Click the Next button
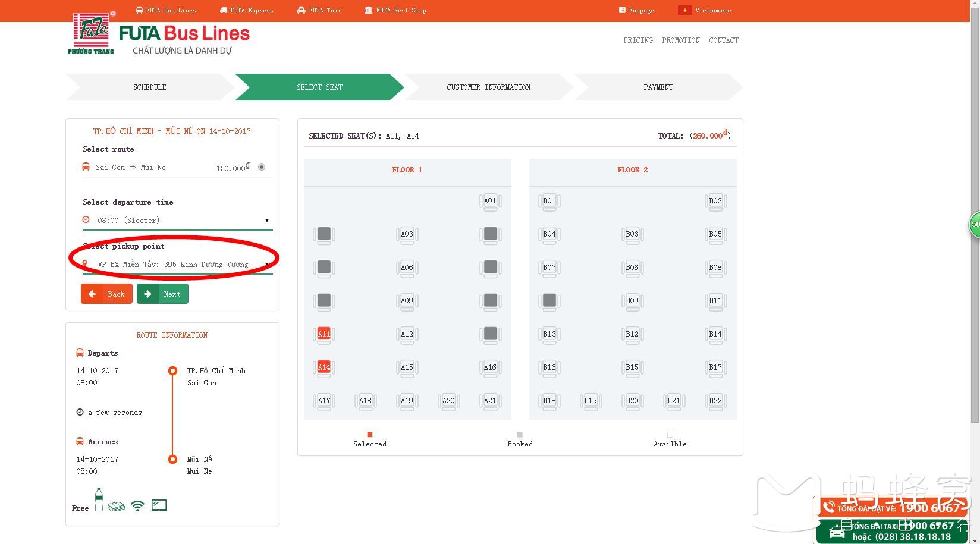The image size is (980, 544). (x=162, y=294)
